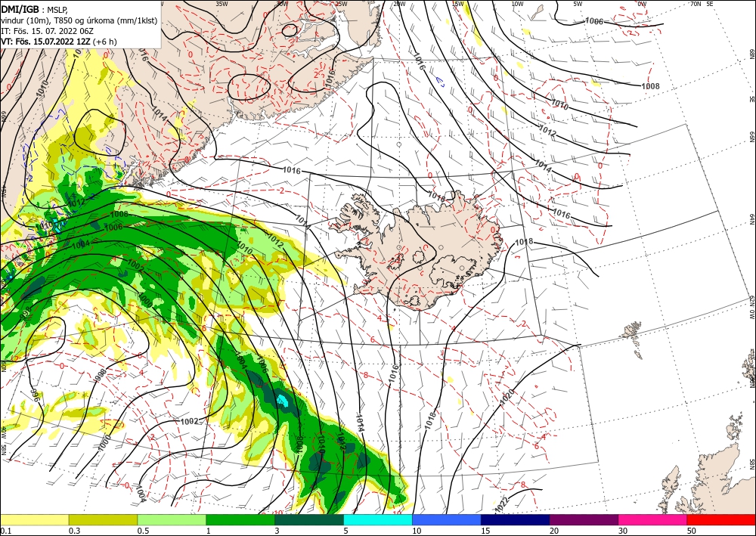Viewport: 756px width, 536px height.
Task: Click the yellow 0.1–0.3 legend color band
Action: 34,519
